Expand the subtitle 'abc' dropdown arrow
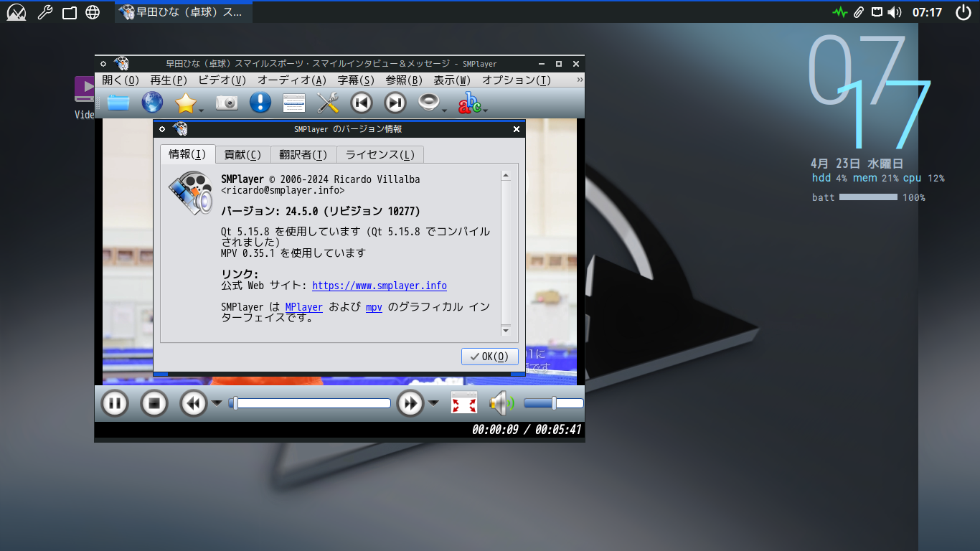Image resolution: width=980 pixels, height=551 pixels. (x=486, y=110)
